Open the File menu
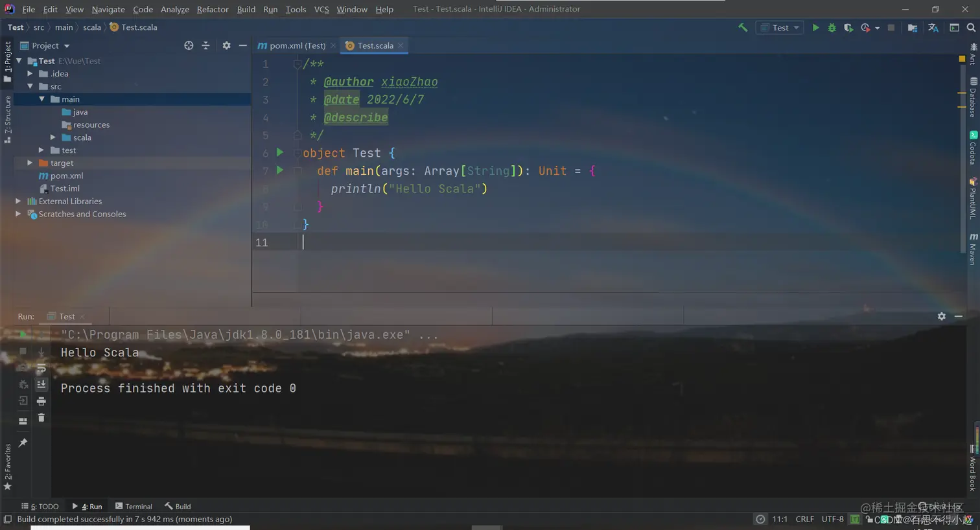Viewport: 980px width, 530px height. [x=29, y=9]
